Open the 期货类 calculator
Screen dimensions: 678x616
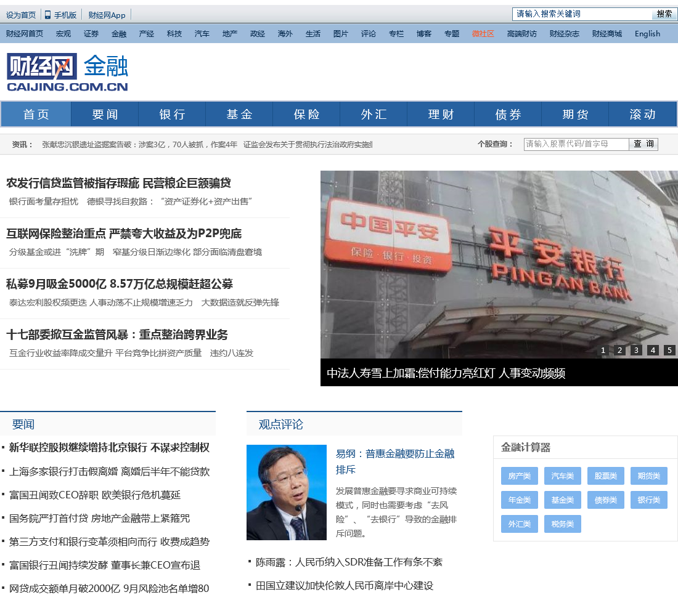[x=649, y=476]
